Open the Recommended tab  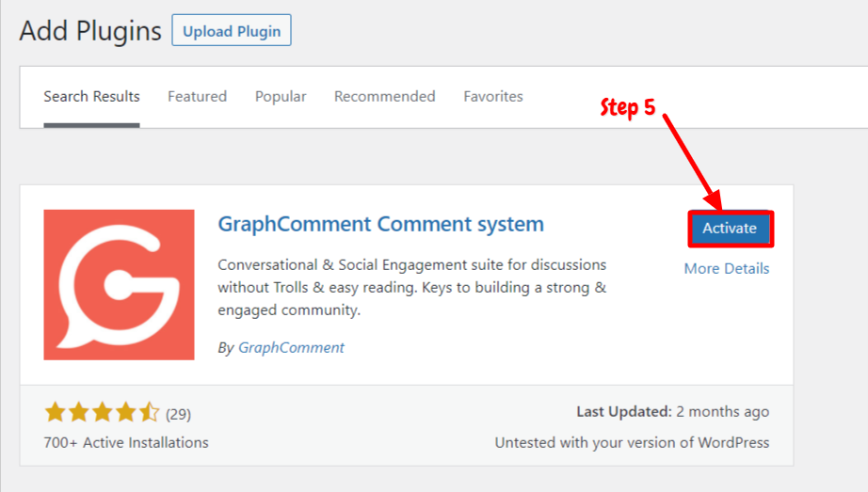(385, 96)
